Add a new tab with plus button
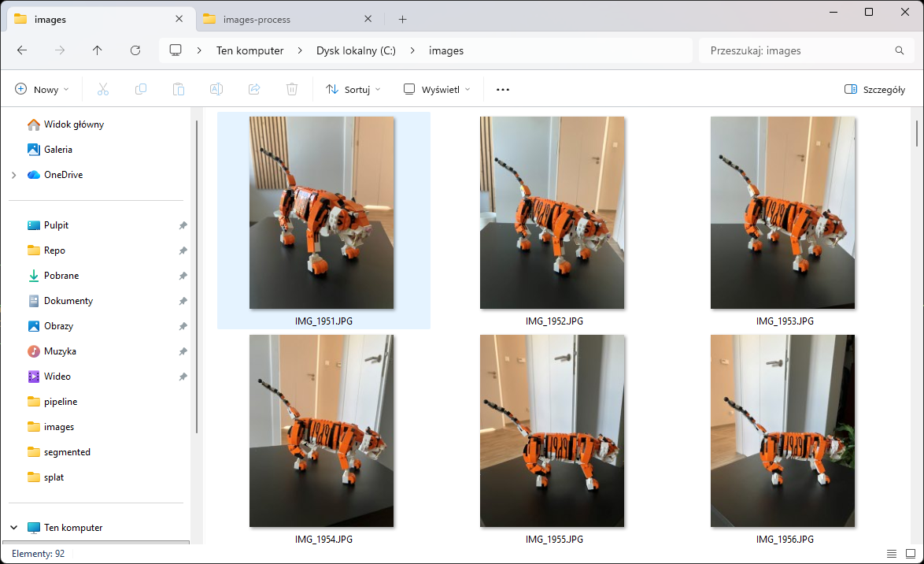The image size is (924, 564). pos(402,20)
